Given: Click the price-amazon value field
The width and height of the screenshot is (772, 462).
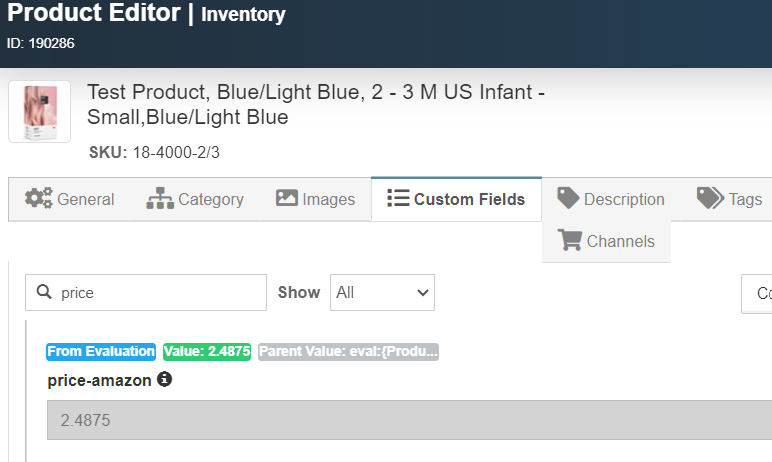Looking at the screenshot, I should (x=400, y=420).
